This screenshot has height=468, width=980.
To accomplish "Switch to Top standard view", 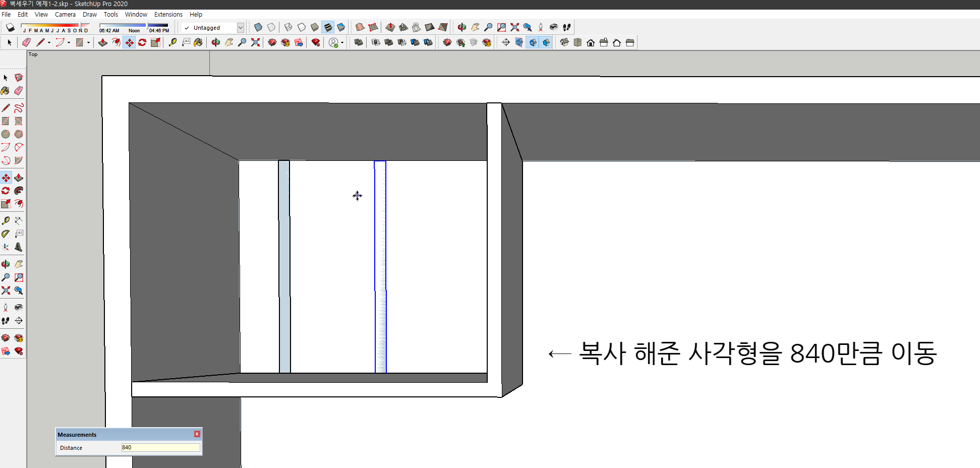I will click(578, 42).
